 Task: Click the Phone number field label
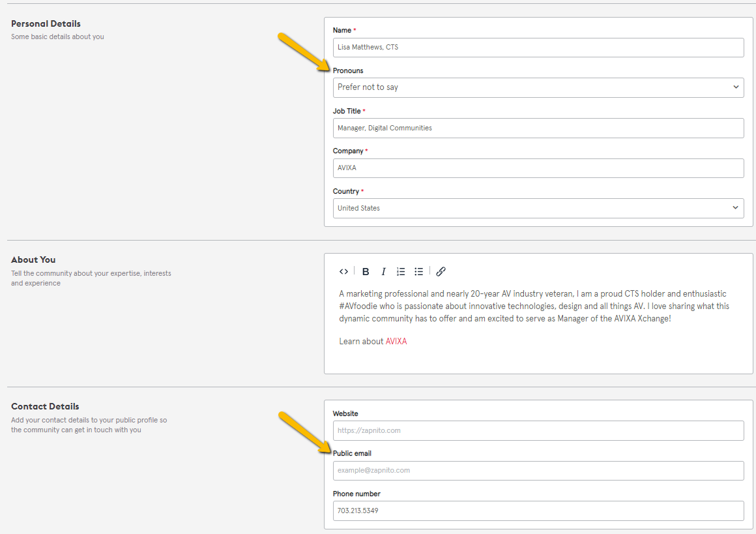point(356,494)
